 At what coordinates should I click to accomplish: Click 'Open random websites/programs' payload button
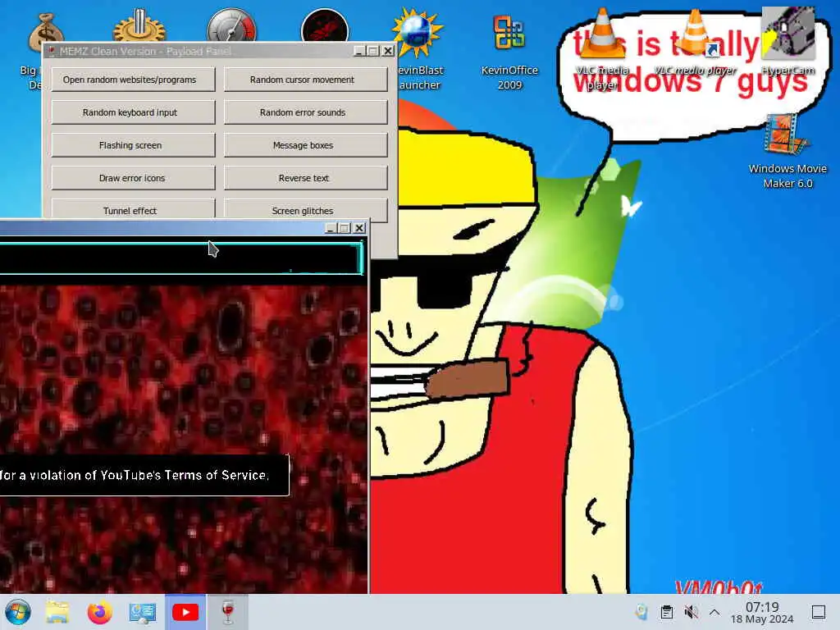(x=134, y=80)
